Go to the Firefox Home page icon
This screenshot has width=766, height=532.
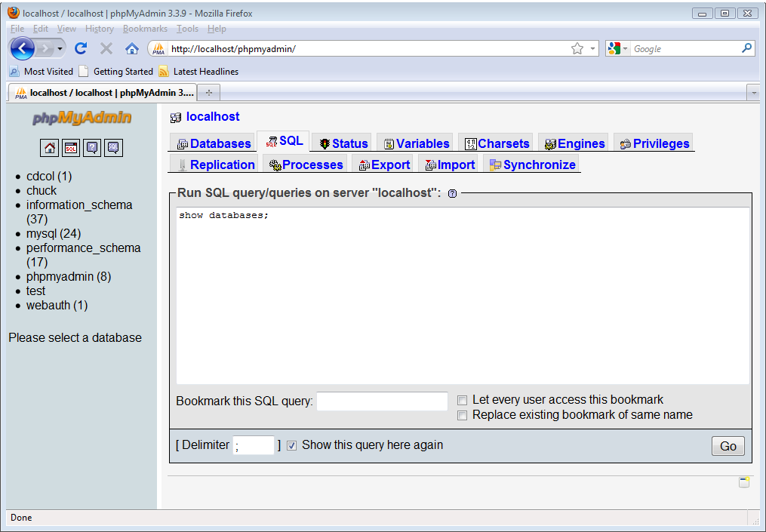132,48
